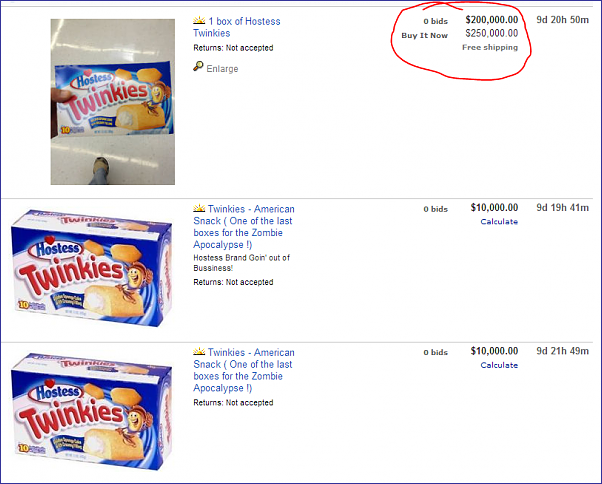
Task: Click sunrise icon beside third listing title
Action: tap(199, 351)
